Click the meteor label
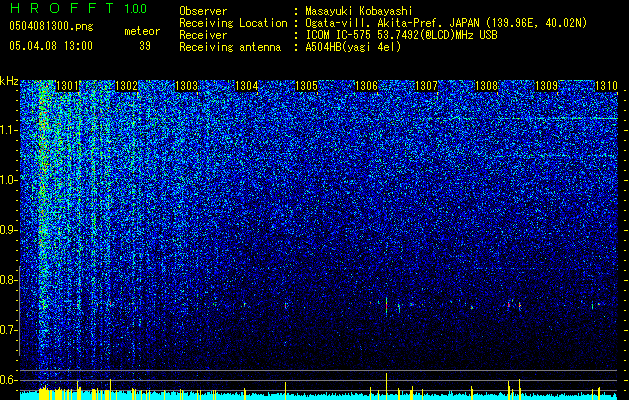This screenshot has height=400, width=629. pos(142,31)
